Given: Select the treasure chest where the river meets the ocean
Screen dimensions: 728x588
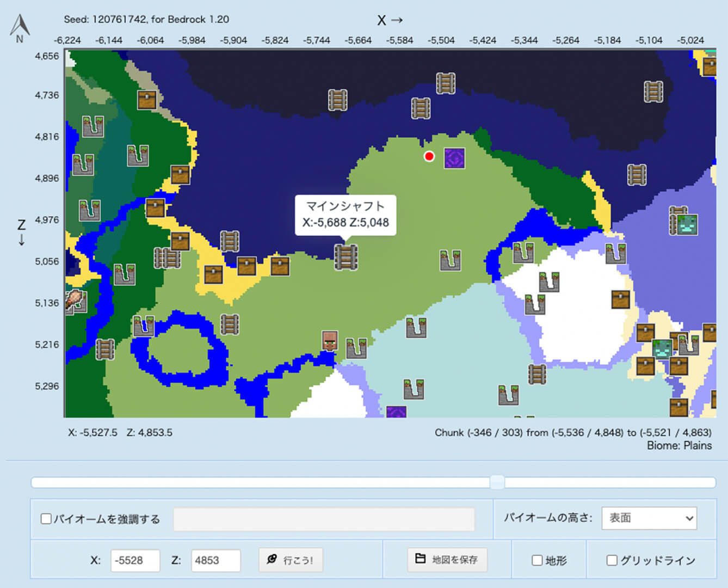Looking at the screenshot, I should point(155,208).
